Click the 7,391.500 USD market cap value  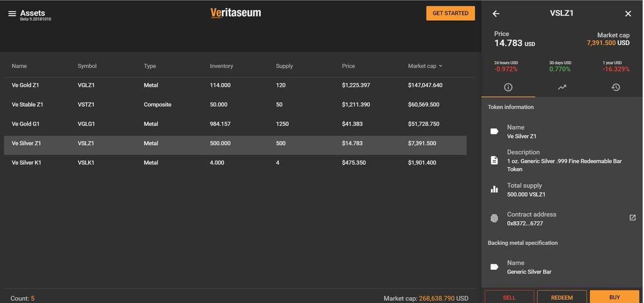pos(608,42)
